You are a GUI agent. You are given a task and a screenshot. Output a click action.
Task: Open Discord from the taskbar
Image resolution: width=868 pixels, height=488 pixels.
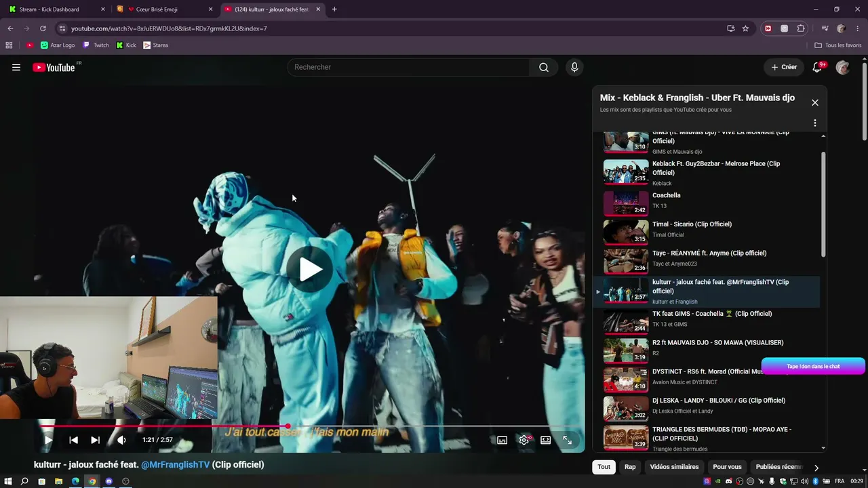pos(108,481)
